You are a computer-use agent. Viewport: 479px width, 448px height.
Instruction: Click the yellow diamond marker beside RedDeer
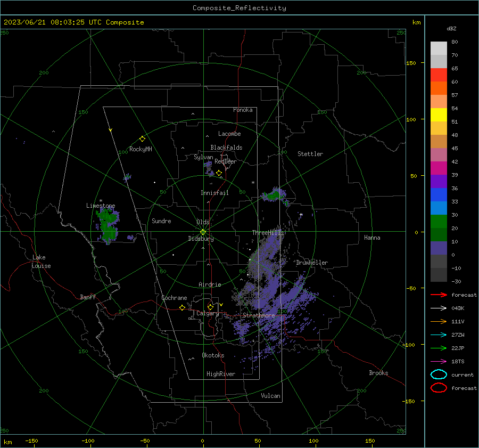pos(219,173)
